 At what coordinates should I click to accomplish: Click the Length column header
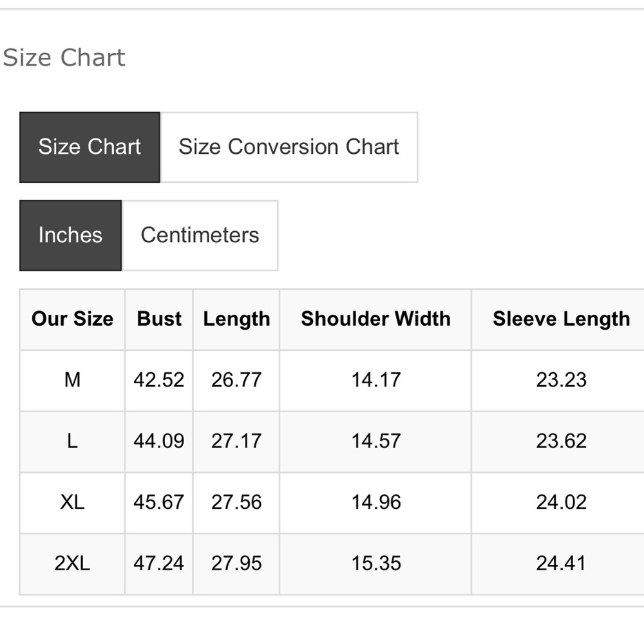click(x=236, y=319)
